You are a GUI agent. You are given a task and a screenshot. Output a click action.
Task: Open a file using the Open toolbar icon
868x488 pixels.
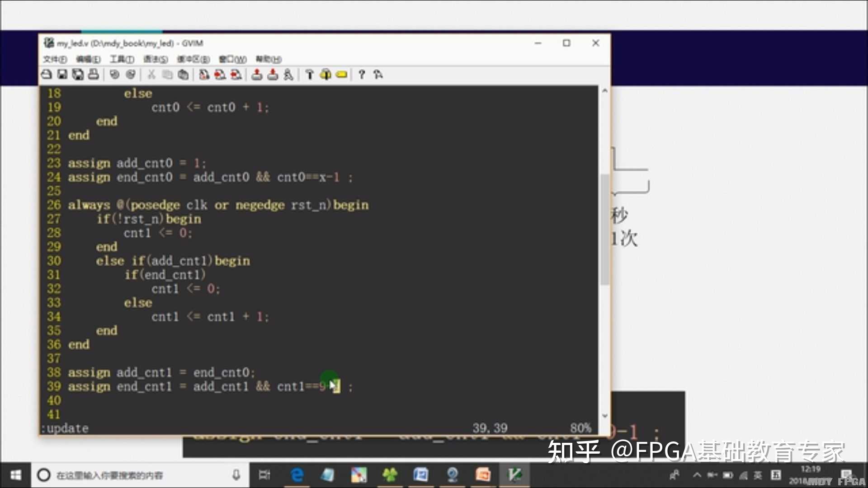(x=46, y=75)
